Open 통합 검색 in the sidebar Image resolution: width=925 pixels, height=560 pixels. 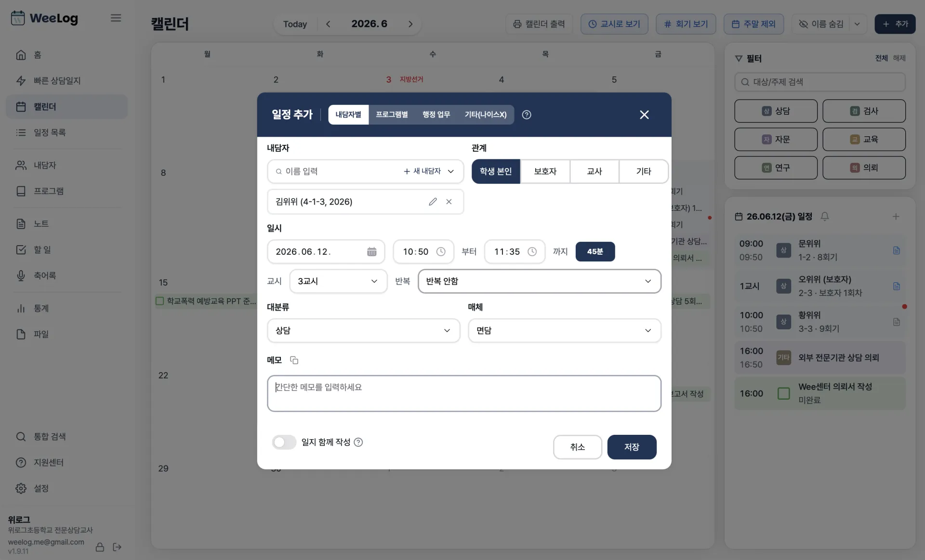pos(66,437)
